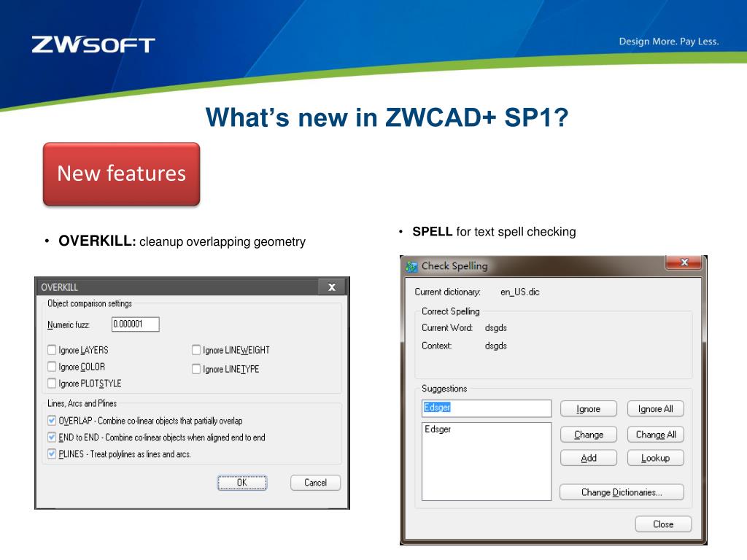Click the Design More. Pay Less. tagline

pyautogui.click(x=669, y=42)
